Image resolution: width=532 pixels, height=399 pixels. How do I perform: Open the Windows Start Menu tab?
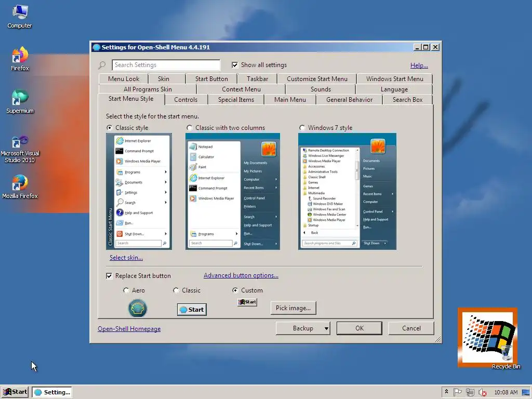[395, 79]
